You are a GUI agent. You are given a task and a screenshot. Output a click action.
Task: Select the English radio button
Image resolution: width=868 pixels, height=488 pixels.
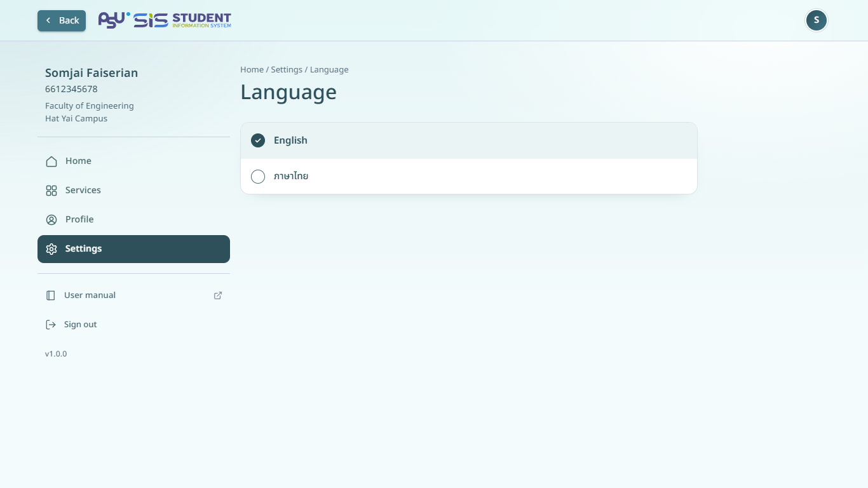pos(258,140)
